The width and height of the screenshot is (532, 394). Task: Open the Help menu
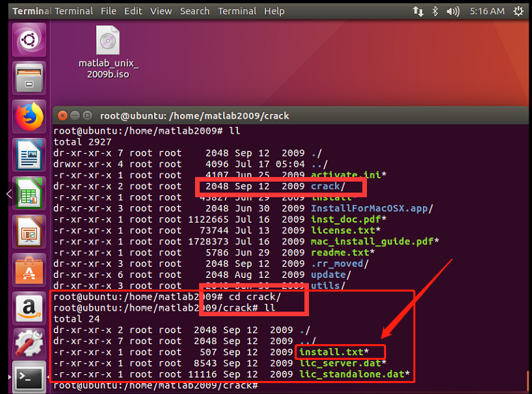point(274,11)
